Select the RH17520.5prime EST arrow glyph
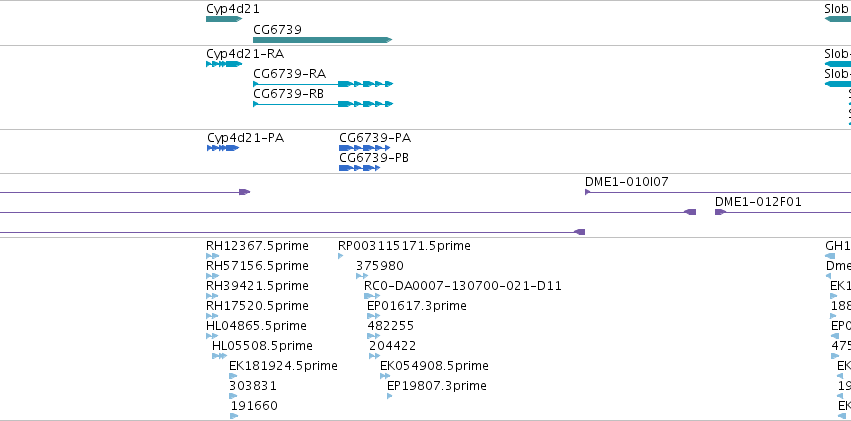 [212, 316]
